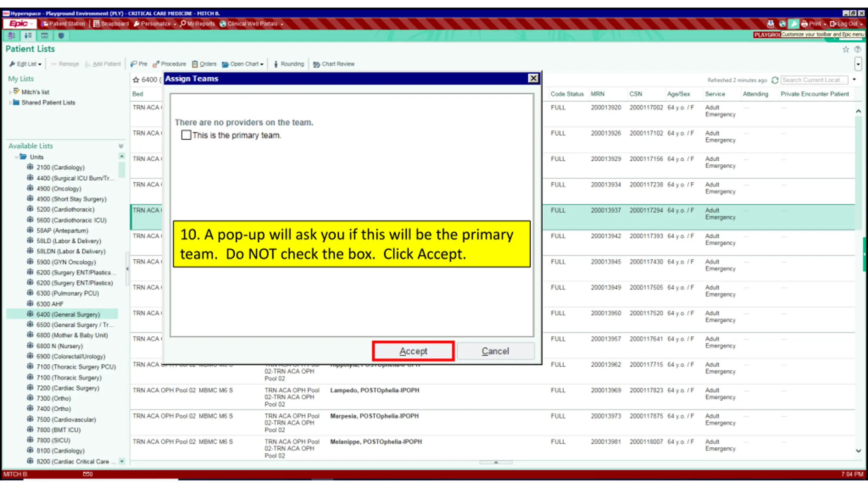The image size is (868, 488).
Task: Expand Shared Patient Lists folder
Action: 10,103
